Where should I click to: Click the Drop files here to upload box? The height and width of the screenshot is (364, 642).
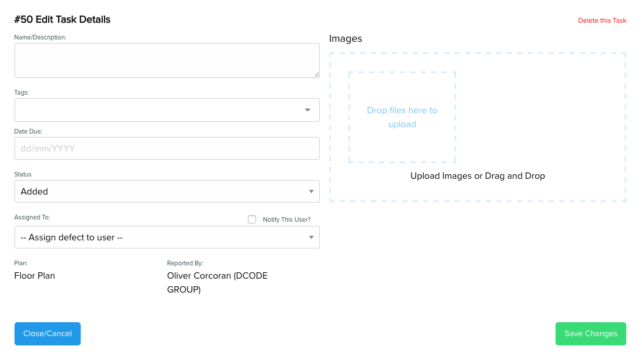point(402,117)
